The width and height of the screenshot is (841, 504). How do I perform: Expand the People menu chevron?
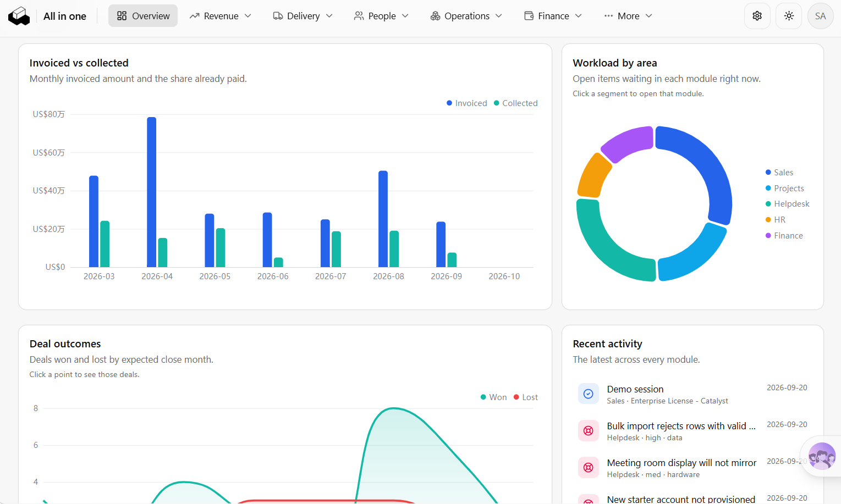click(x=405, y=16)
